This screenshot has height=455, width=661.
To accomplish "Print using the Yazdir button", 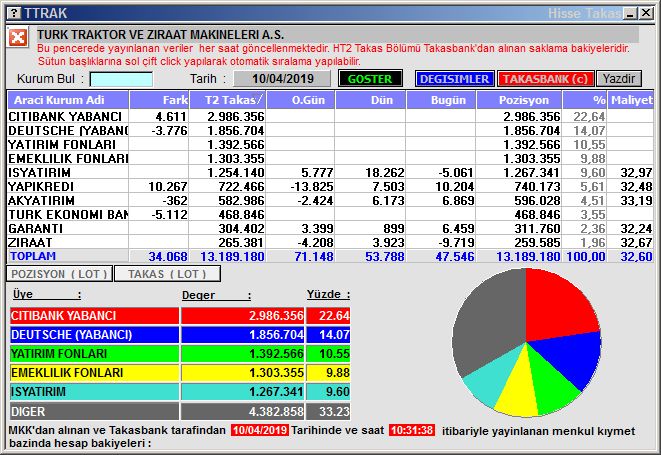I will [x=618, y=79].
